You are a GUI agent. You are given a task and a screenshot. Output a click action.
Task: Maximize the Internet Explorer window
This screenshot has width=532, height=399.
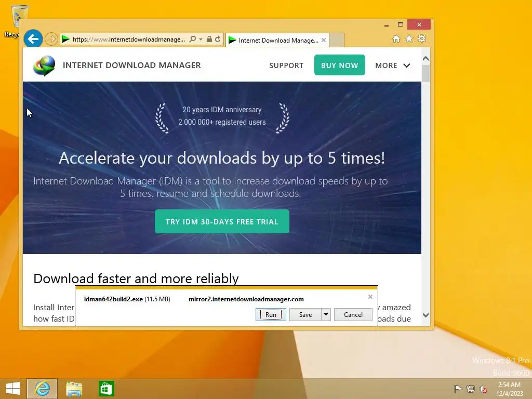coord(401,24)
